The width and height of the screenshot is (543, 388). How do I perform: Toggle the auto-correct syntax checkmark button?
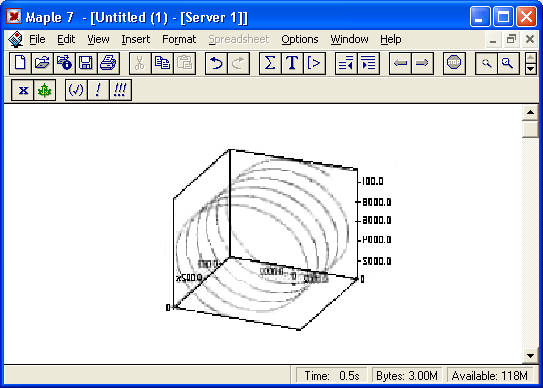pos(76,90)
